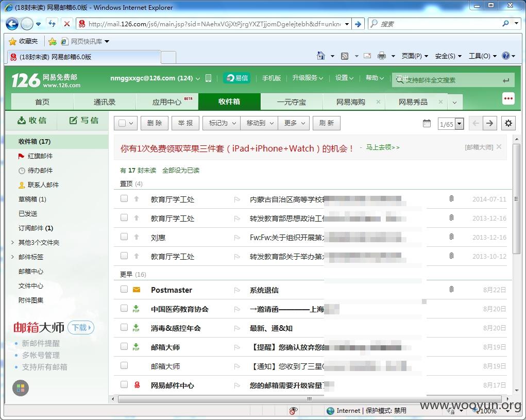
Task: Click the address bar go arrow
Action: 358,24
